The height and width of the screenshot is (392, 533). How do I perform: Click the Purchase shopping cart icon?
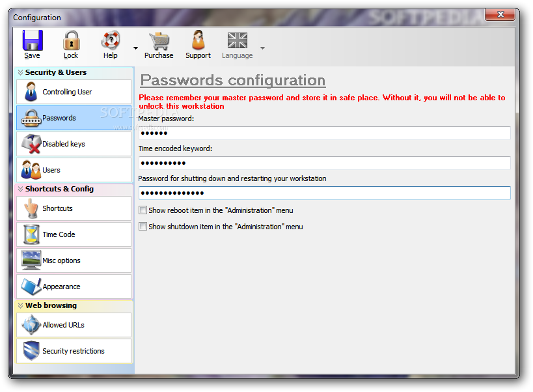coord(159,41)
